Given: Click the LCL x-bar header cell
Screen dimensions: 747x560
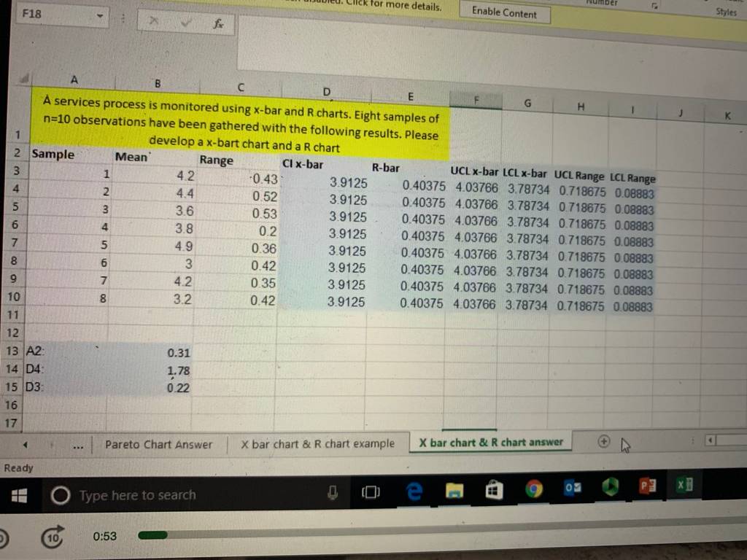Looking at the screenshot, I should pos(525,174).
